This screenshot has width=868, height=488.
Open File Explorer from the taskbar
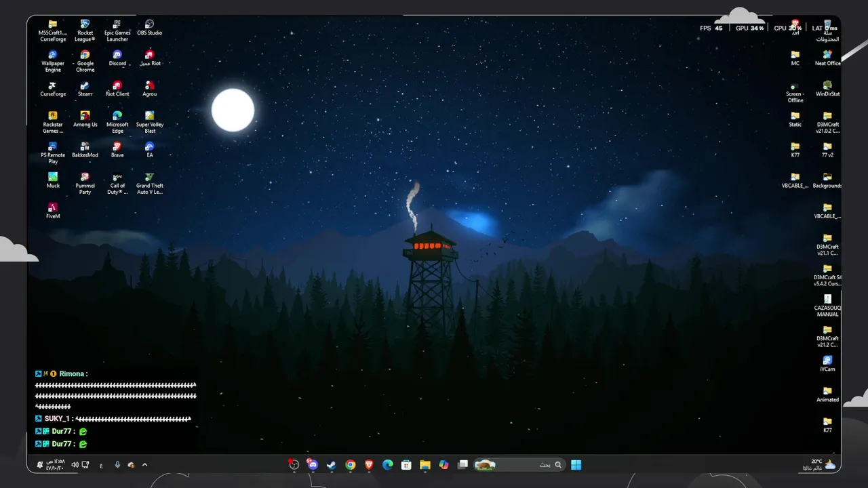click(425, 465)
